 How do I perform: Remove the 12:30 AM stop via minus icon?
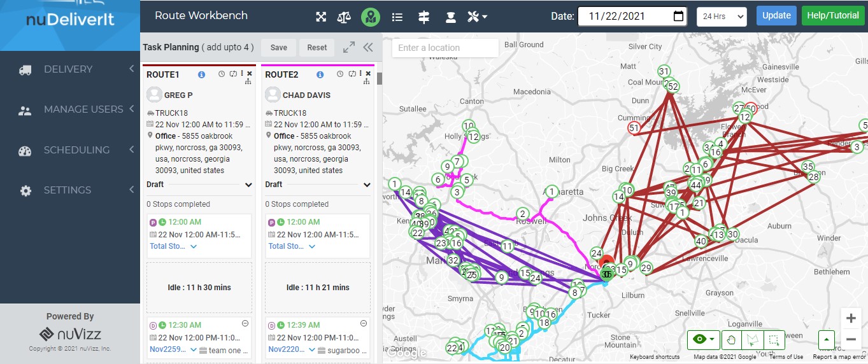click(x=245, y=323)
